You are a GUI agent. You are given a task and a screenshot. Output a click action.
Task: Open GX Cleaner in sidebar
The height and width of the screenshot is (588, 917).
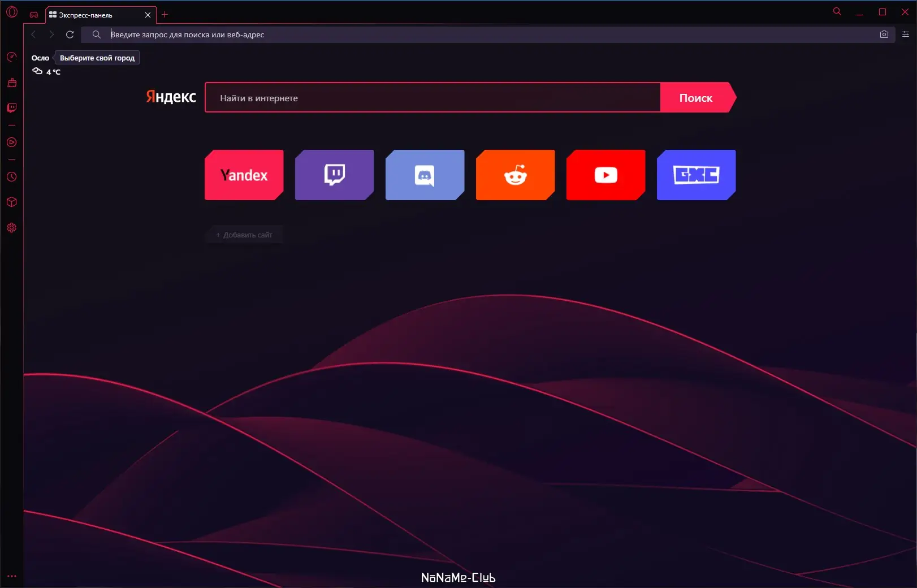(x=12, y=83)
